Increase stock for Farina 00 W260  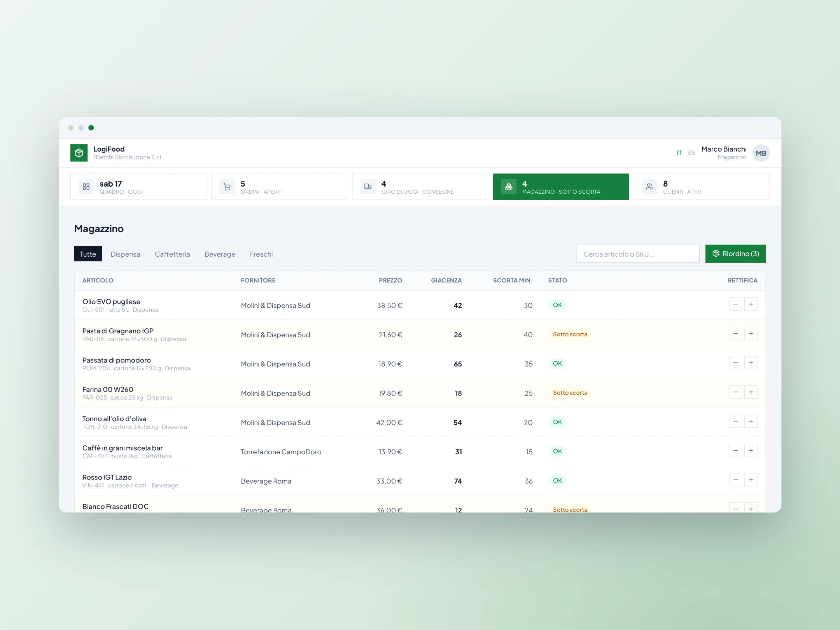751,392
